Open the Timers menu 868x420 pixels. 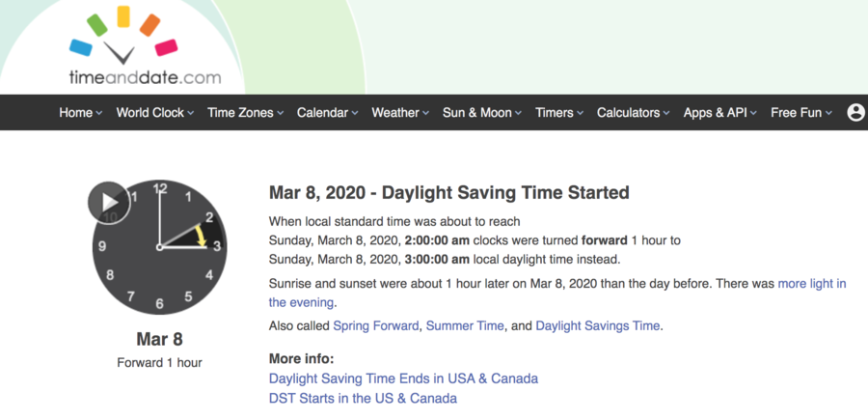[559, 112]
